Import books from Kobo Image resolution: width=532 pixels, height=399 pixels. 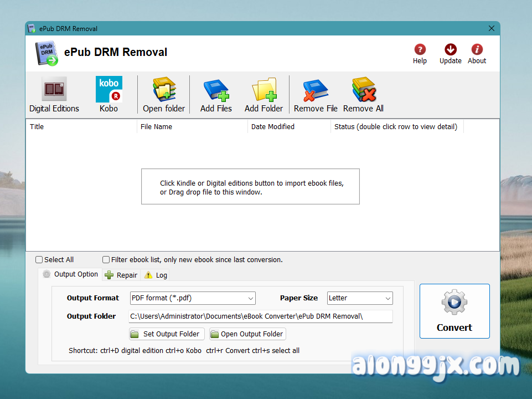[x=109, y=89]
